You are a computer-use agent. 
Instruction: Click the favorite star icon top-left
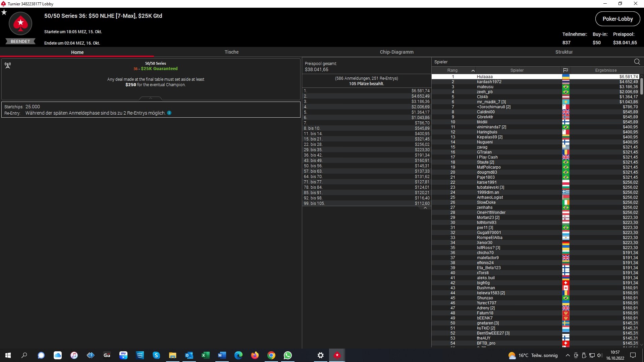pyautogui.click(x=4, y=12)
